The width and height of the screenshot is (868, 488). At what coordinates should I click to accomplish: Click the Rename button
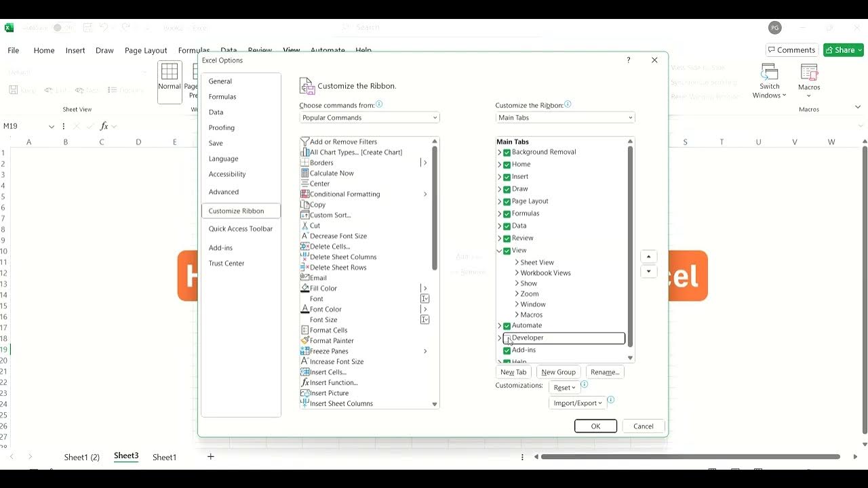coord(605,372)
